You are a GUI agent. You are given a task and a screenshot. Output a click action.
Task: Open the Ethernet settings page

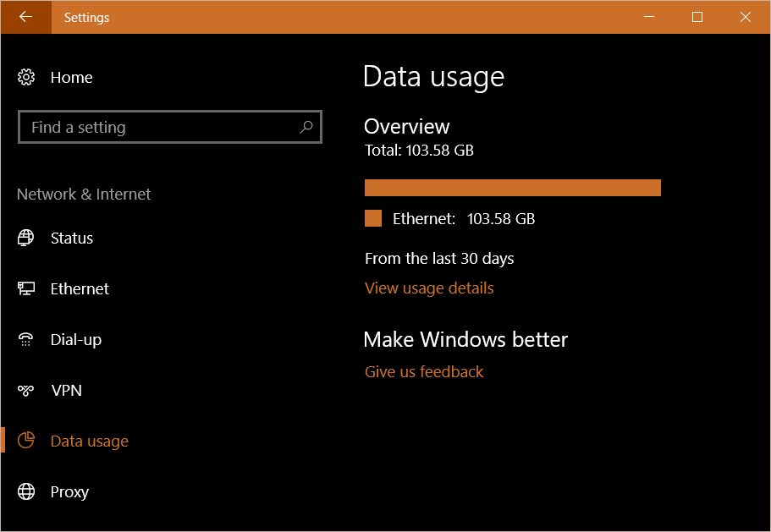tap(79, 288)
